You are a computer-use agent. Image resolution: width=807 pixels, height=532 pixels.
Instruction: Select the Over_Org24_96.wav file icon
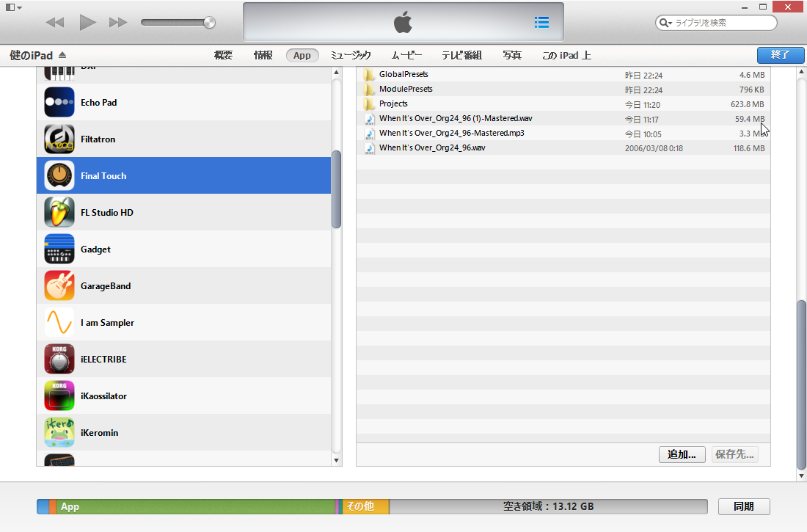[369, 148]
